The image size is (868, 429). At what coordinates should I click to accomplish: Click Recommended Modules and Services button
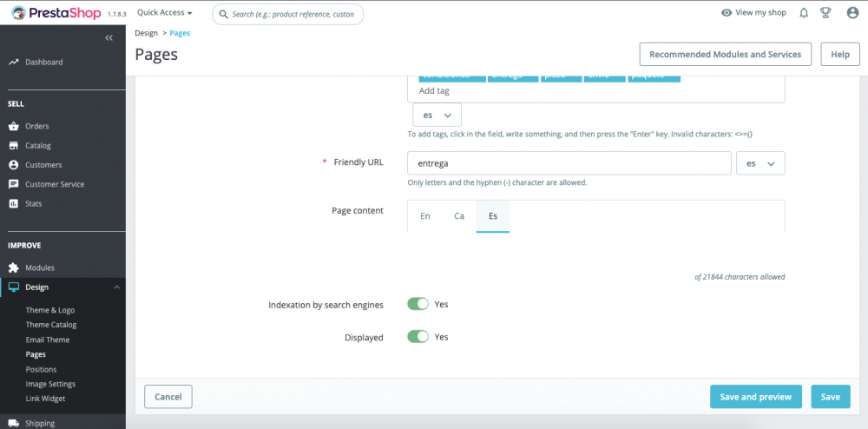(725, 54)
